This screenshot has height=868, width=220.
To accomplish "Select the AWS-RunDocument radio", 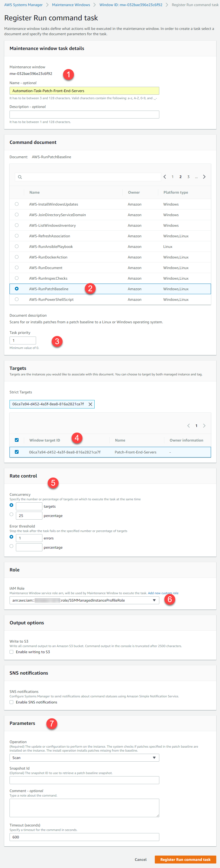I will point(16,267).
